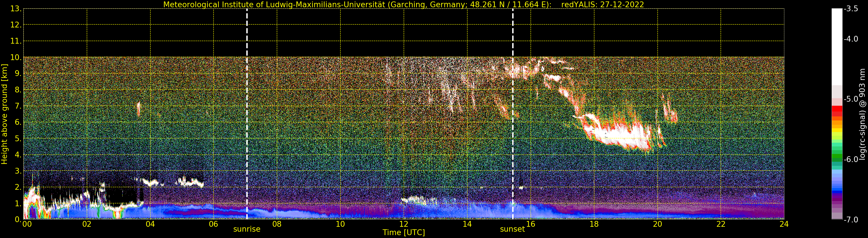
Task: Click the white top section of the colorbar
Action: [837, 47]
